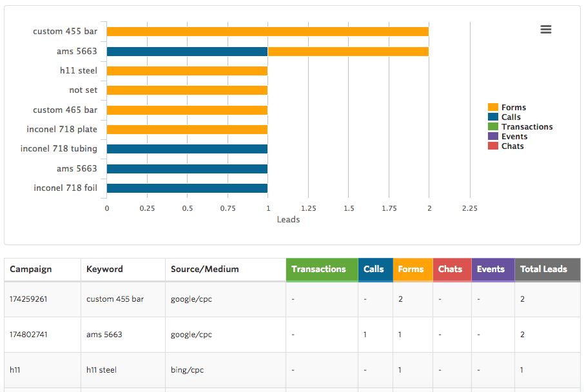Sort by the purple Events column header

[493, 269]
